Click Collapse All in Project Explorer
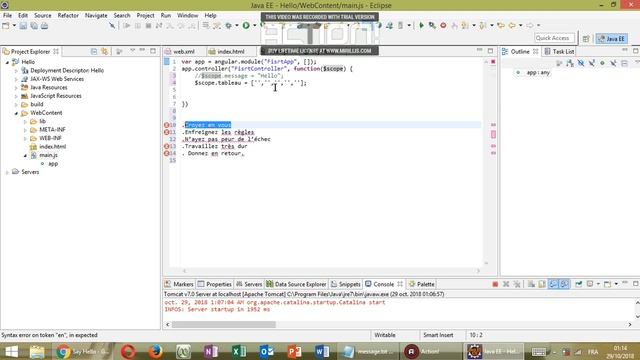This screenshot has width=640, height=360. [94, 51]
